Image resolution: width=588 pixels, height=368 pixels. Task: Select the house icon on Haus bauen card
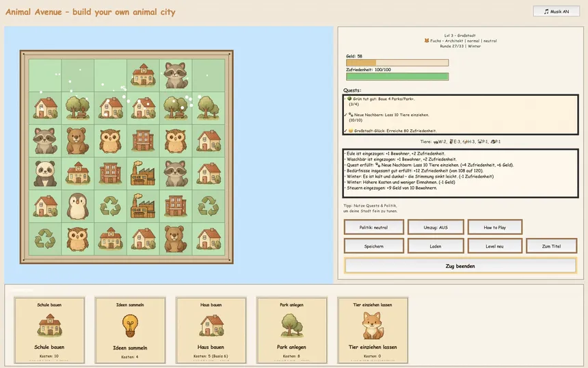[210, 326]
